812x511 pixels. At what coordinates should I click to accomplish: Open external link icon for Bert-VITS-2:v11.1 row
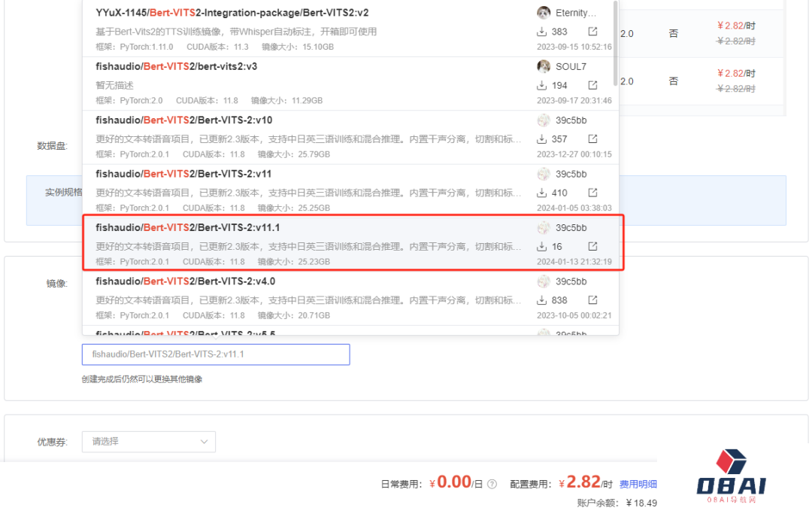[x=593, y=246]
